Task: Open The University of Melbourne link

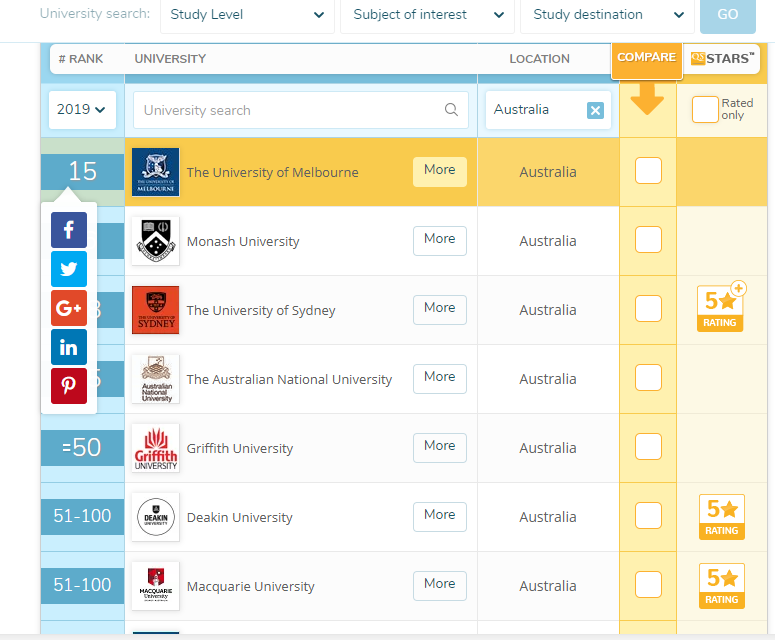Action: click(x=272, y=172)
